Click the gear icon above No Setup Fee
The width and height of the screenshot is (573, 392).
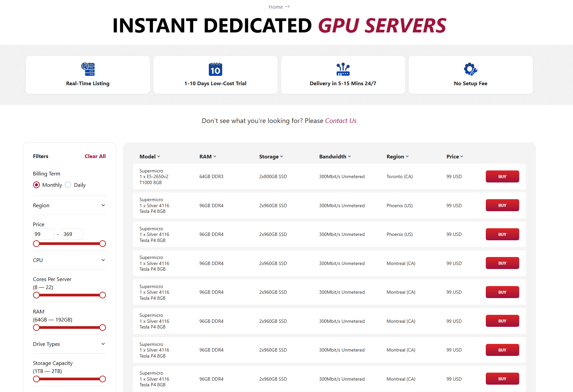pyautogui.click(x=470, y=69)
